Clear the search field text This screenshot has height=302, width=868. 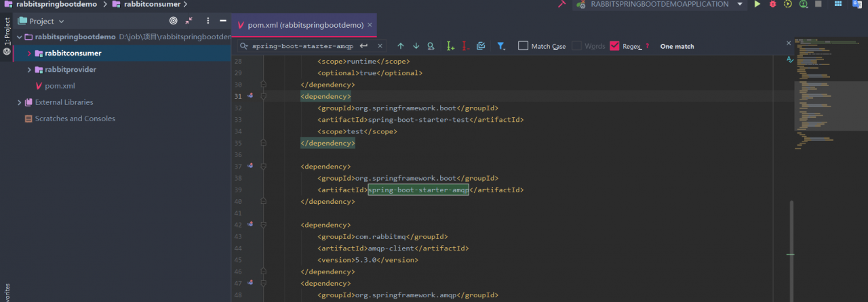pyautogui.click(x=380, y=46)
